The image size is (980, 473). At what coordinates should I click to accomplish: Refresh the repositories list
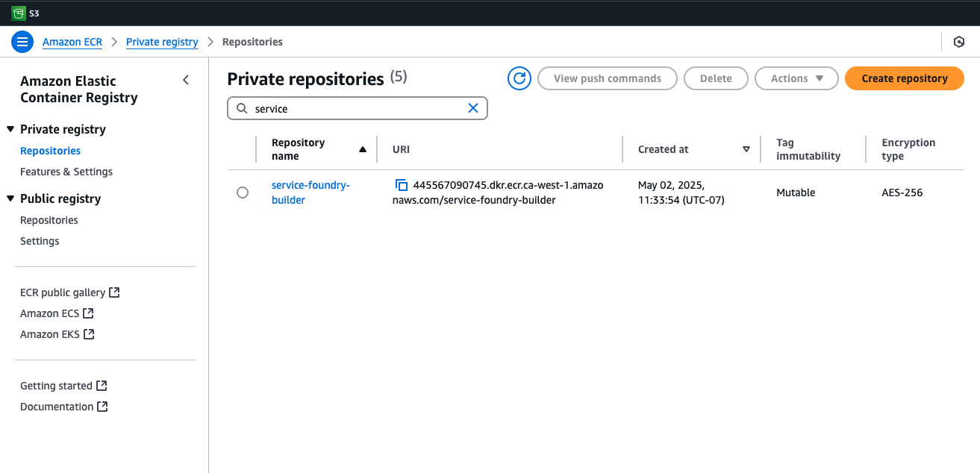519,78
